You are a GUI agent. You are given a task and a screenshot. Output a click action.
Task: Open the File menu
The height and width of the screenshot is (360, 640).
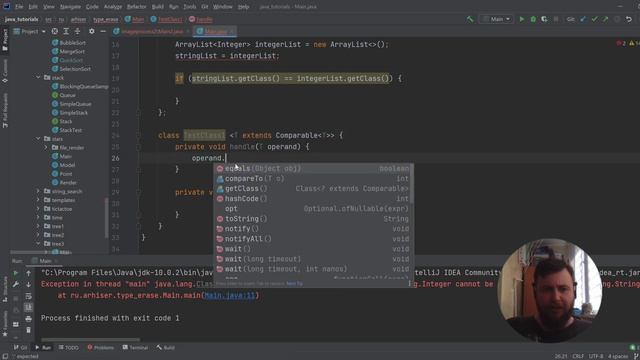(19, 7)
